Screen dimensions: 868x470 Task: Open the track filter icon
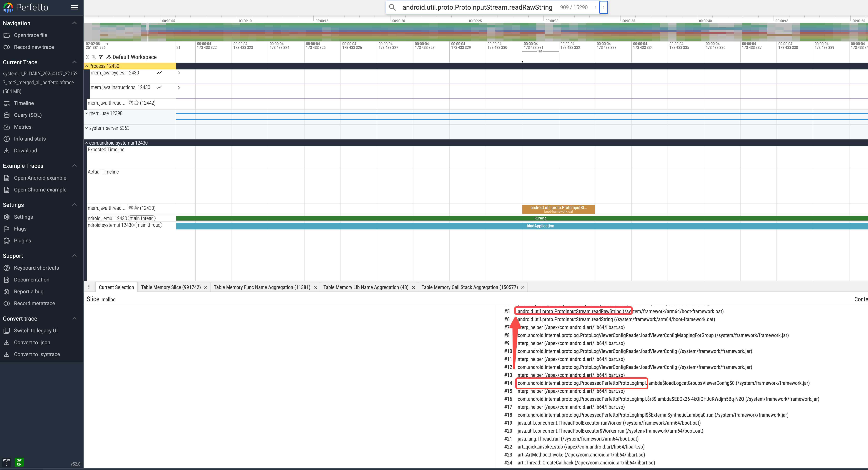[x=101, y=57]
